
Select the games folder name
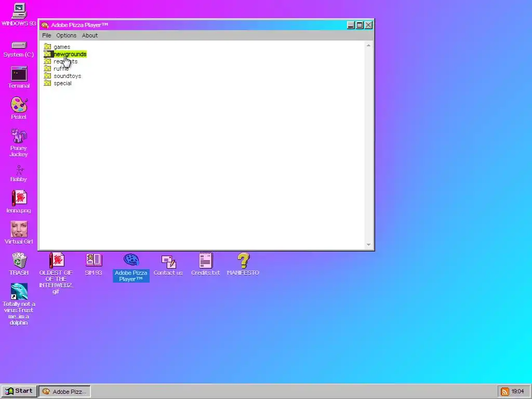tap(62, 47)
